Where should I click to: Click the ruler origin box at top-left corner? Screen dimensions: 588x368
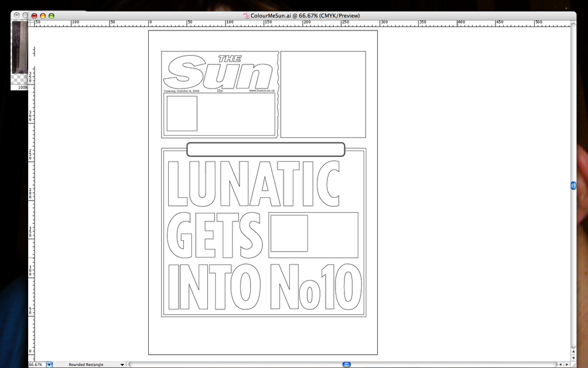point(32,23)
